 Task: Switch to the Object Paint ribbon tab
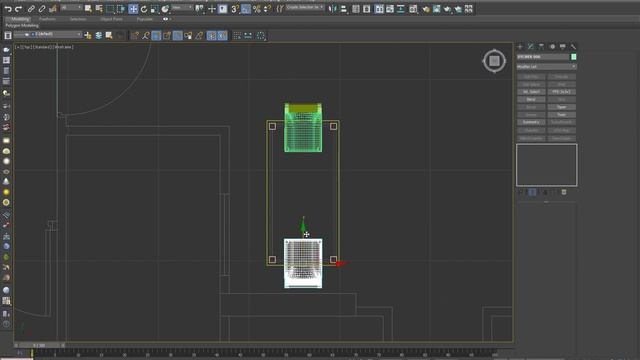pos(111,19)
